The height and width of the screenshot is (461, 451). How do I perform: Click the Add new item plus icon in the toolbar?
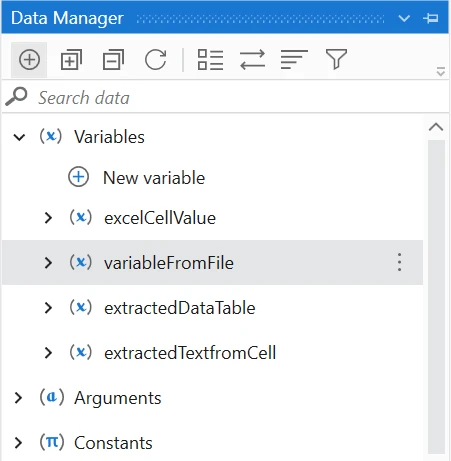tap(29, 60)
